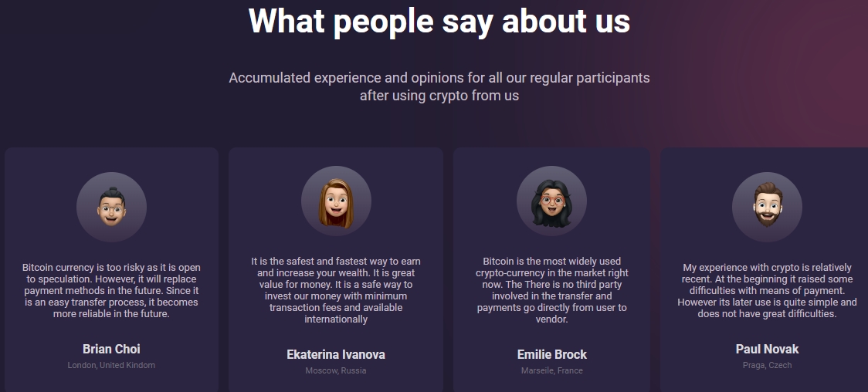Click the 'What people say about us' heading
The image size is (868, 392).
click(439, 21)
